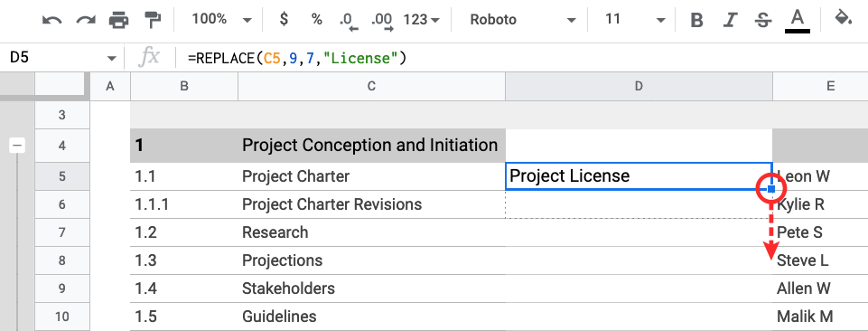Open the fill color bucket
Screen dimensions: 868x331
point(843,19)
